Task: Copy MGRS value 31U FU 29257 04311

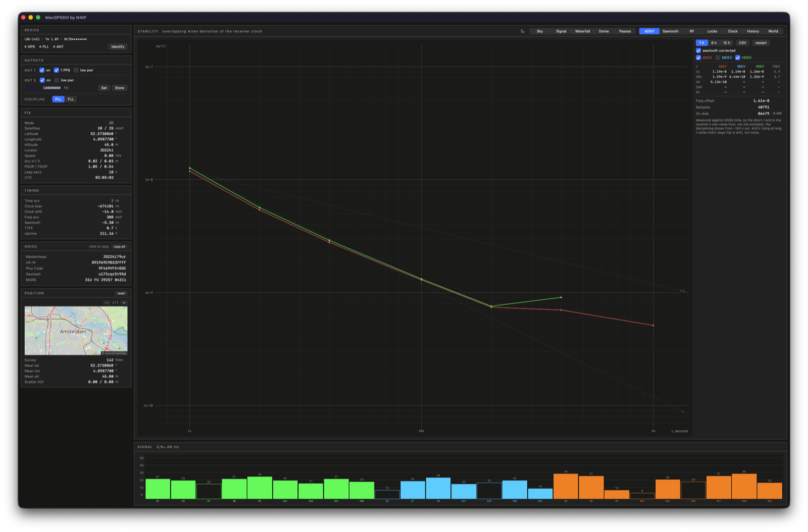Action: click(106, 280)
